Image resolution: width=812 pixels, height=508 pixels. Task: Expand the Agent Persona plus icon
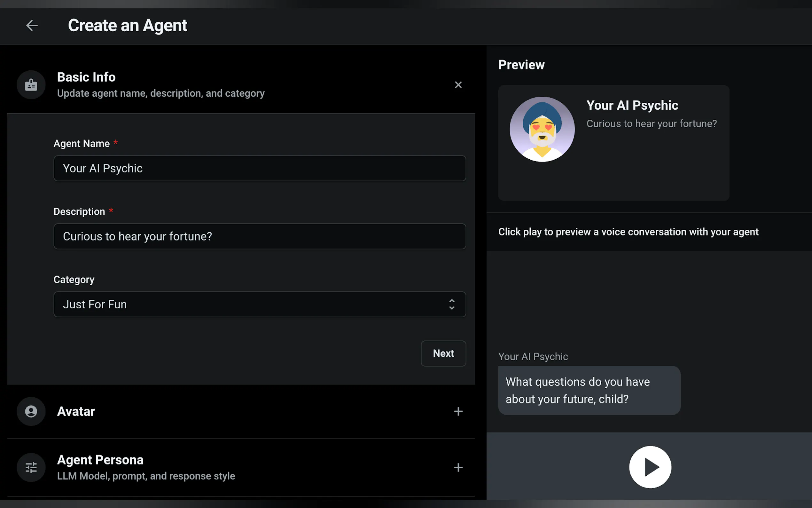pyautogui.click(x=458, y=467)
